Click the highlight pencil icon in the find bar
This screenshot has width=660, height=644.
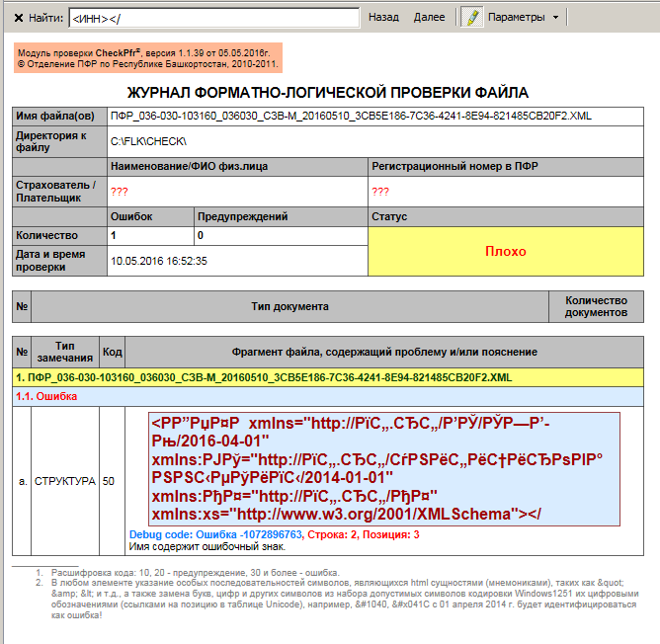[472, 18]
